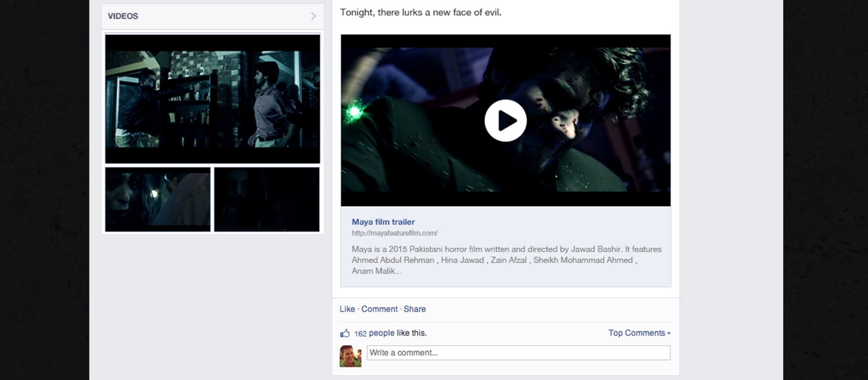
Task: Click the "Tonight, there lurks" post caption
Action: (x=420, y=13)
